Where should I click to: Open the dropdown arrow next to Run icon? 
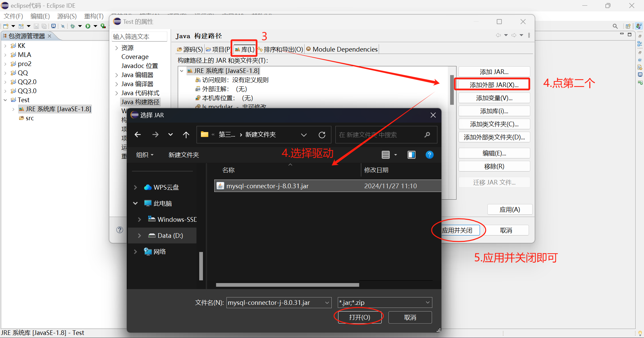(95, 26)
